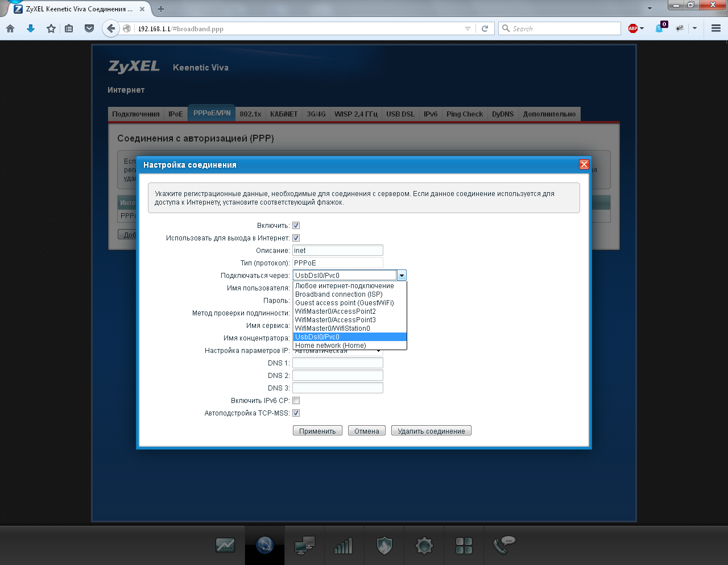The width and height of the screenshot is (728, 565).
Task: Open a new browser tab with plus
Action: pyautogui.click(x=161, y=9)
